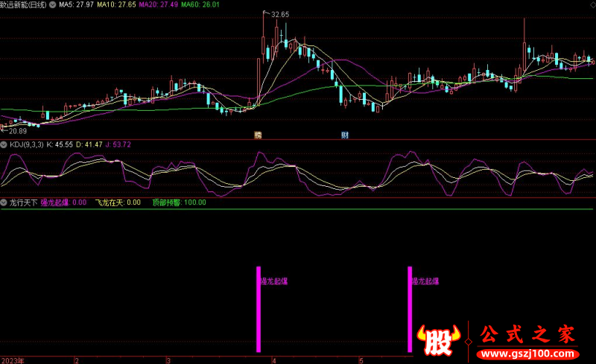Select the second magenta 强龙起爆 signal bar
This screenshot has height=364, width=596.
pyautogui.click(x=410, y=309)
